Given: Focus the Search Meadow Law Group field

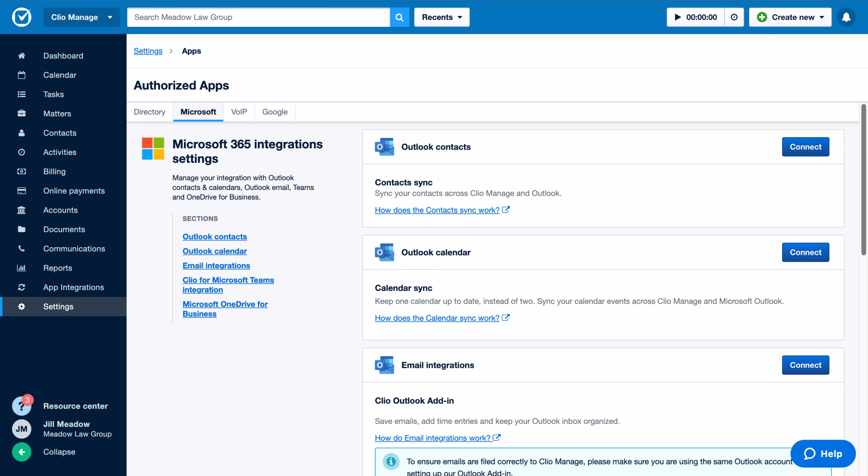Looking at the screenshot, I should (x=258, y=17).
